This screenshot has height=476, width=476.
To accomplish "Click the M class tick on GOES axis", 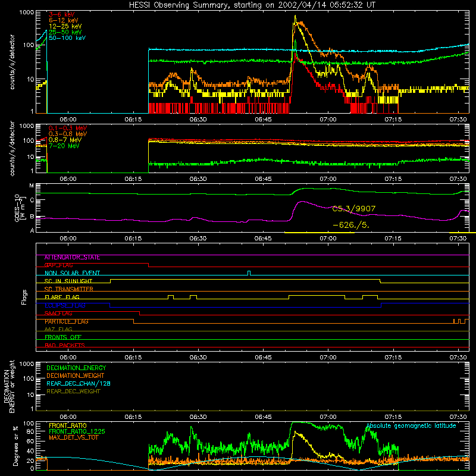I will tap(32, 186).
